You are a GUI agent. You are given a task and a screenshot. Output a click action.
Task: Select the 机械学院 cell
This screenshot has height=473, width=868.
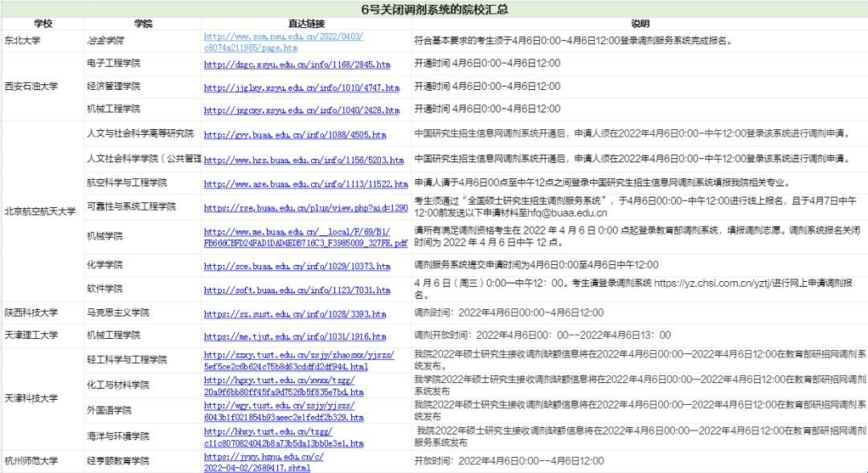(143, 237)
